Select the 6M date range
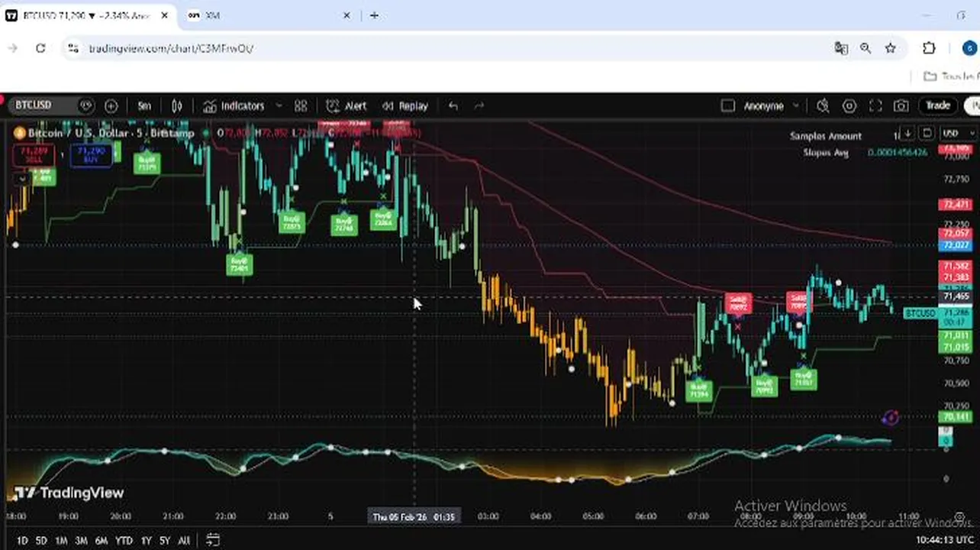Image resolution: width=980 pixels, height=550 pixels. coord(101,541)
